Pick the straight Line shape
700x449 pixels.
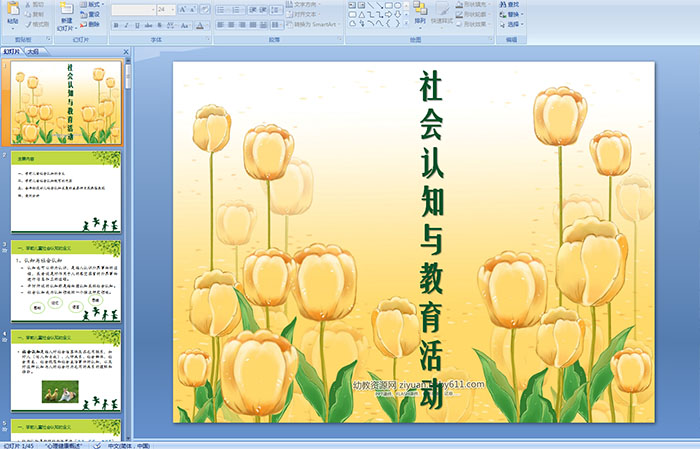tap(371, 5)
